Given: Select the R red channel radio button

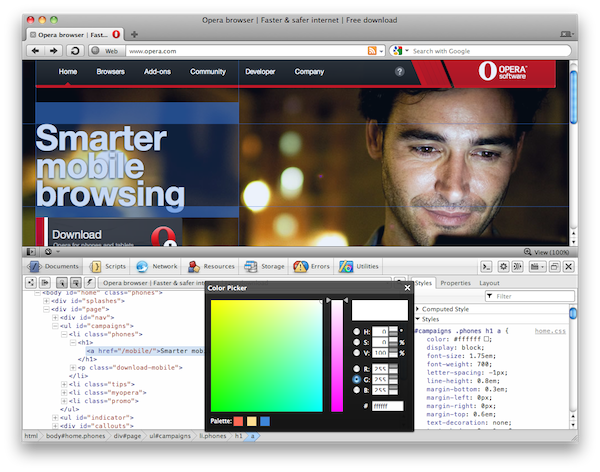Looking at the screenshot, I should click(357, 367).
